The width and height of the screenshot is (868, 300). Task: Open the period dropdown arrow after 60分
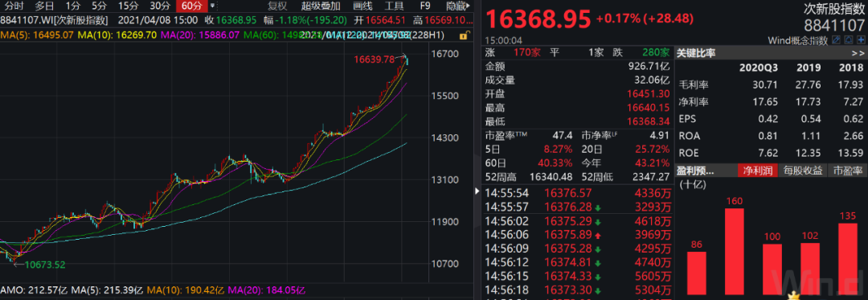(212, 6)
